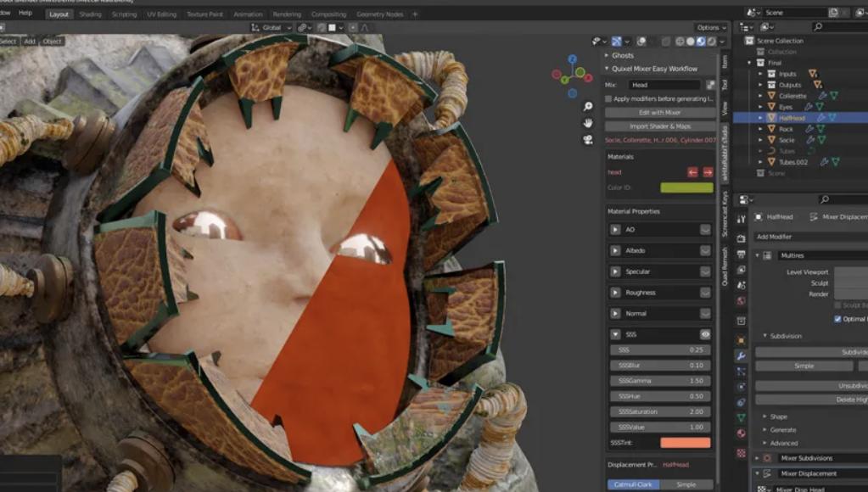Switch to wireframe viewport shading

click(x=680, y=41)
